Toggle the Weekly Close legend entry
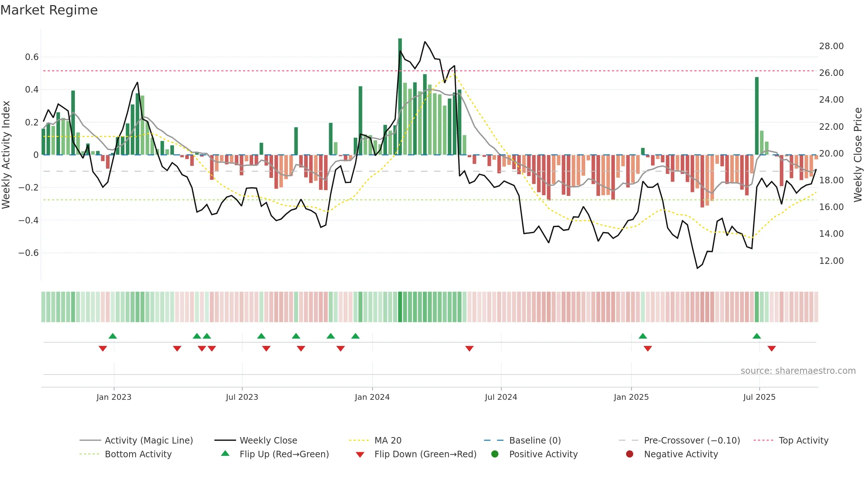 pos(256,440)
